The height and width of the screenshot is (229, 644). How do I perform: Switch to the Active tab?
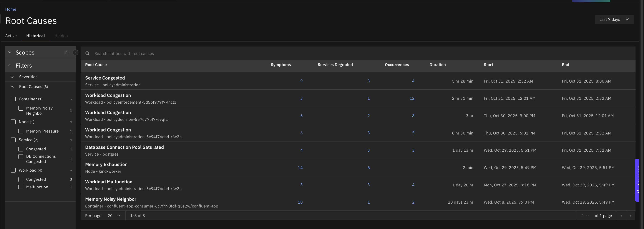click(11, 36)
